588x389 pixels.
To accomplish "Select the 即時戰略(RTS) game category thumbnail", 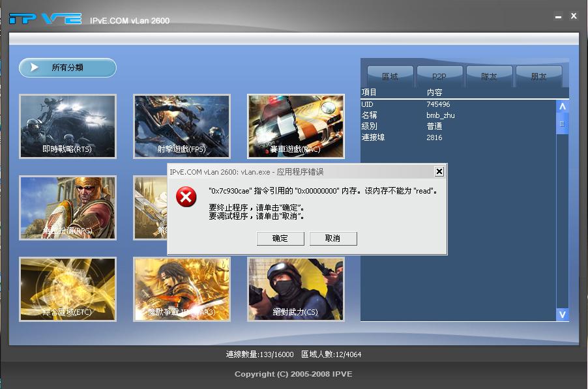I will tap(68, 126).
